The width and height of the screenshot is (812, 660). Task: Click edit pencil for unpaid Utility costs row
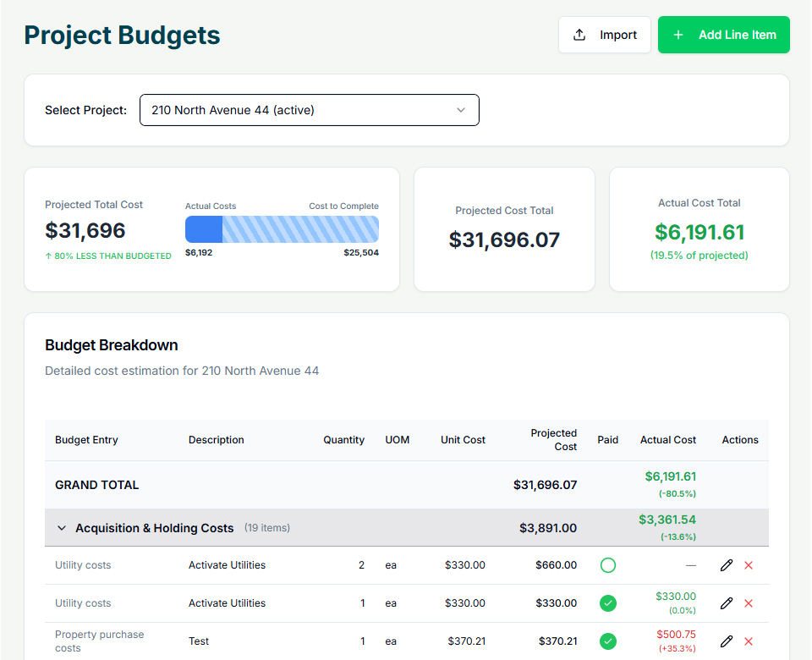pos(726,565)
